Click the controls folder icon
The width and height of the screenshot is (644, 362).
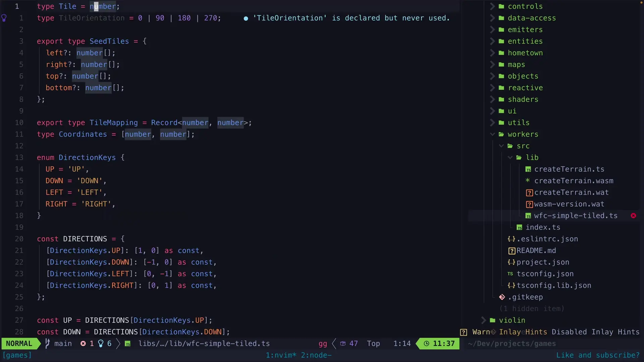[x=501, y=6]
